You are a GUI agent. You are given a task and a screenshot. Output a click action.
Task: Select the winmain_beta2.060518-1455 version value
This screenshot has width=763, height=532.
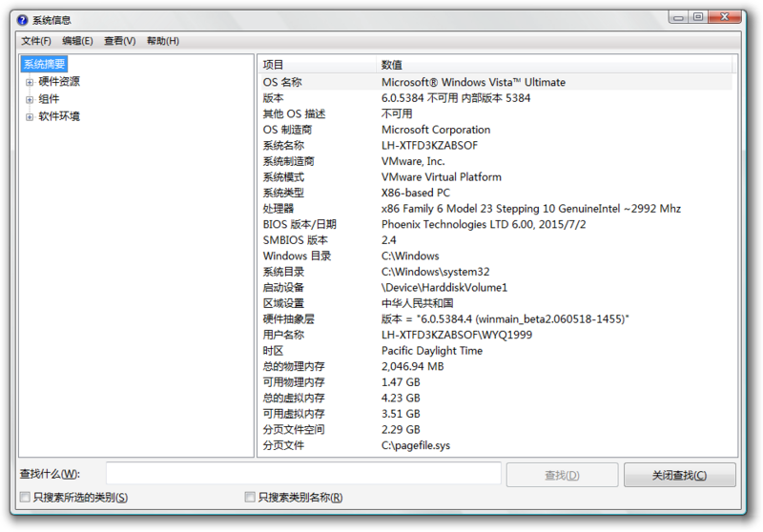pos(505,319)
